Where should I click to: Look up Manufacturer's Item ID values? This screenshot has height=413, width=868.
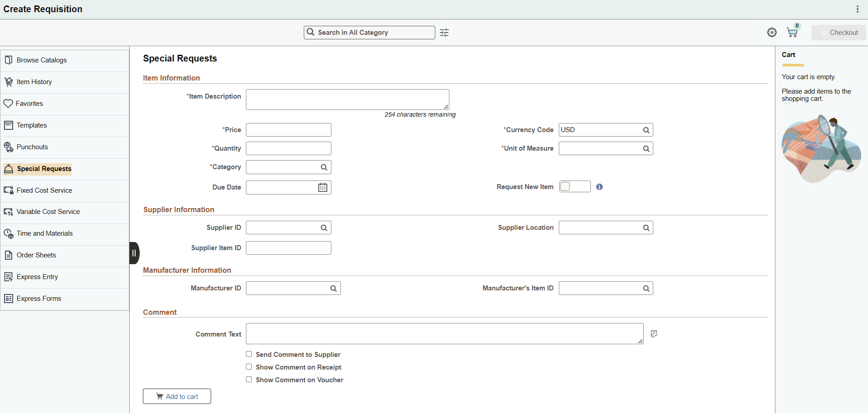tap(646, 289)
